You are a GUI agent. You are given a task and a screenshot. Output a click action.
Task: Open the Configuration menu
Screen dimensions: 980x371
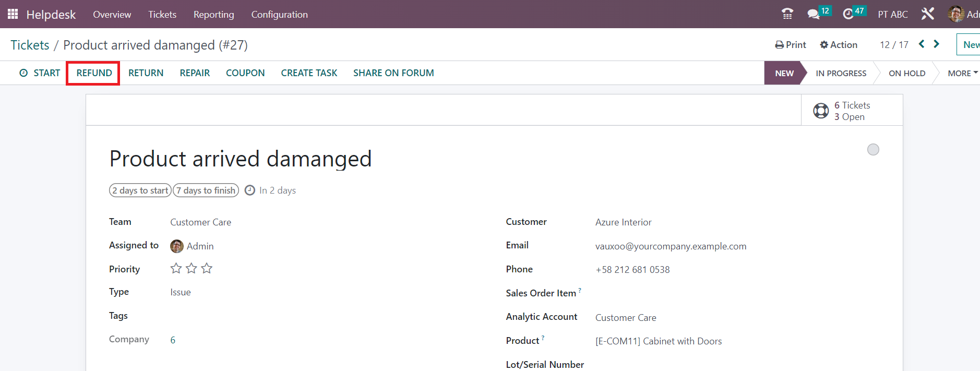click(279, 15)
